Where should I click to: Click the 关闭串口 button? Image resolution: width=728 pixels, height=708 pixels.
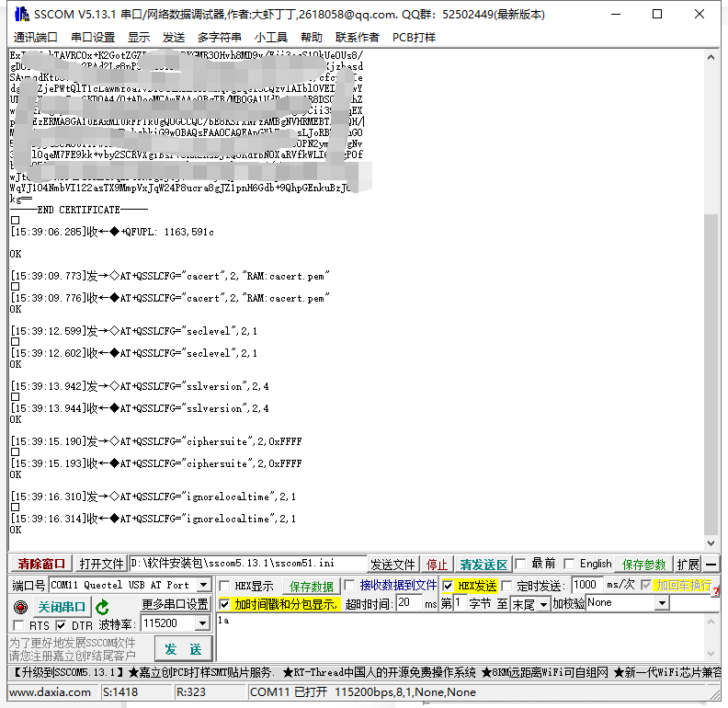point(62,607)
